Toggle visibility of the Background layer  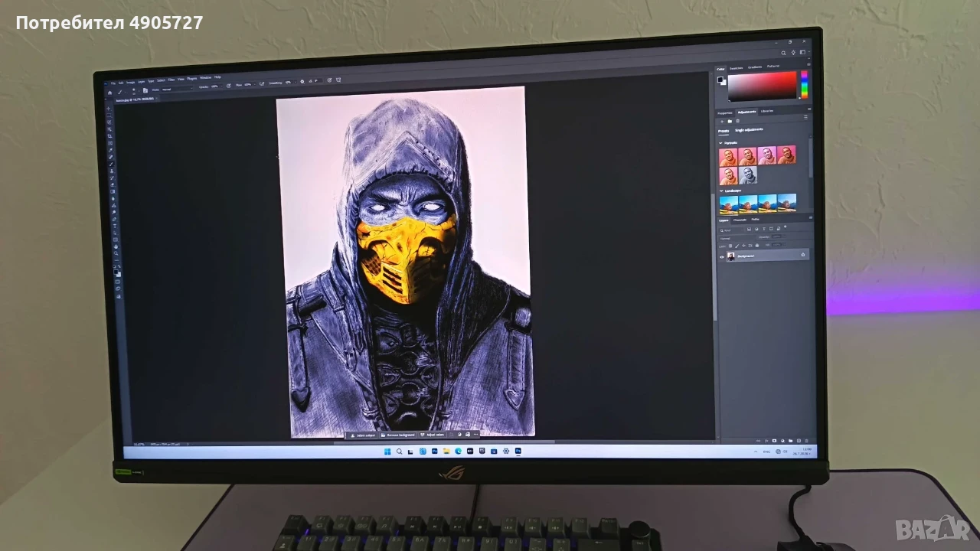(x=721, y=257)
